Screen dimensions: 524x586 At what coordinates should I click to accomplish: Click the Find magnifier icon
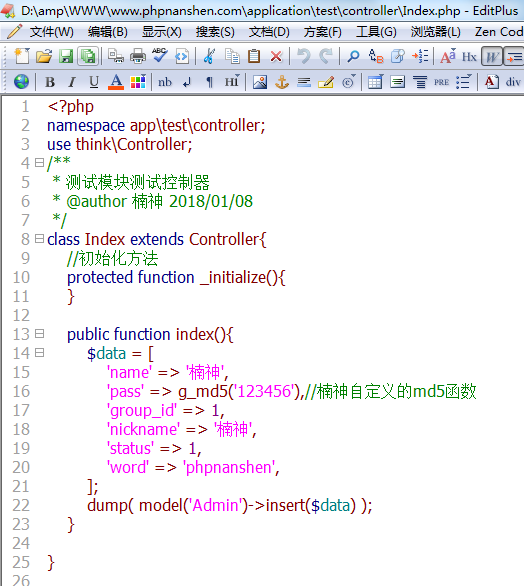[x=353, y=56]
